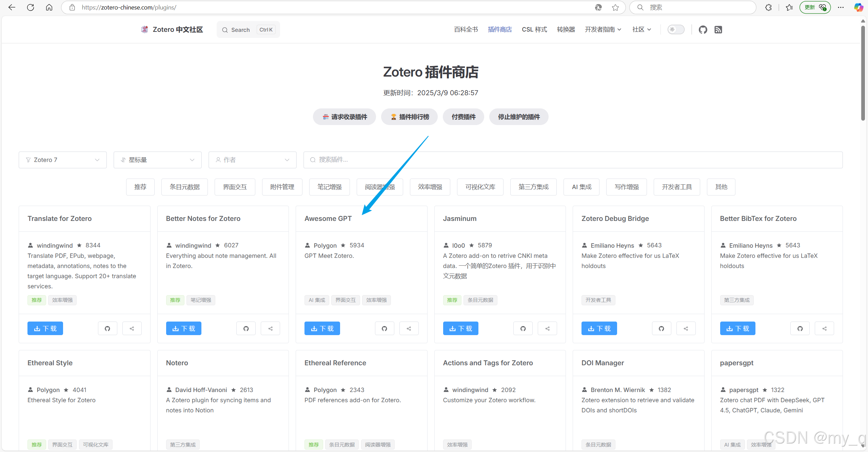868x452 pixels.
Task: Open GitHub page for Jasminum
Action: pyautogui.click(x=523, y=328)
